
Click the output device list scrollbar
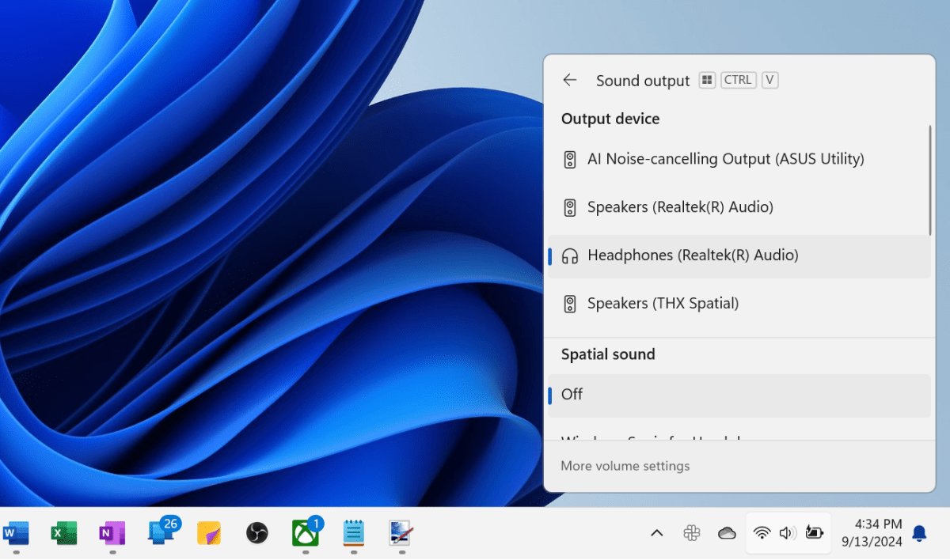pyautogui.click(x=930, y=180)
